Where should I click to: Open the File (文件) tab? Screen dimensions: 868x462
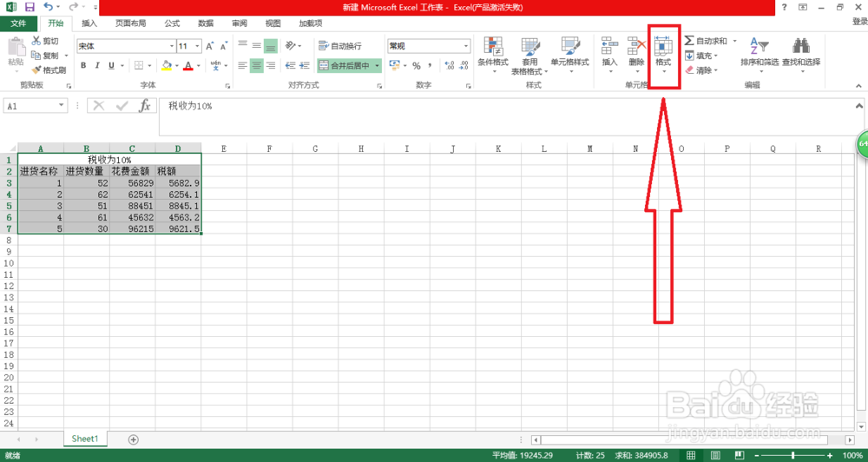tap(18, 23)
